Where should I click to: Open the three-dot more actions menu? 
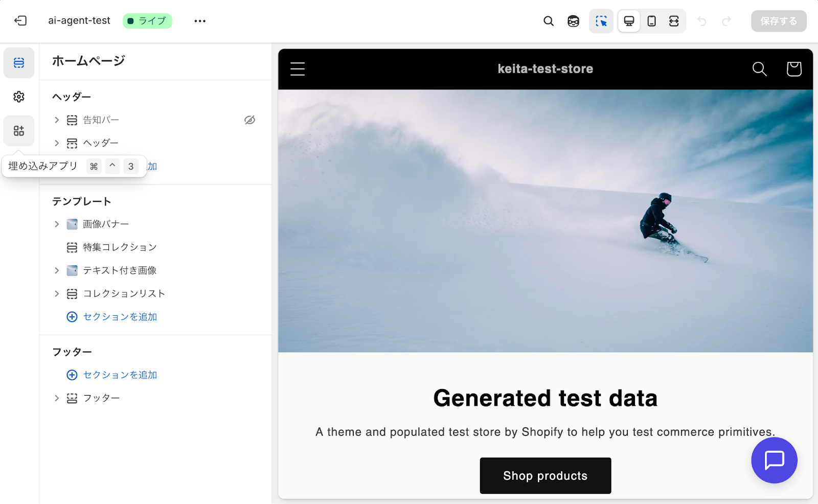coord(200,21)
